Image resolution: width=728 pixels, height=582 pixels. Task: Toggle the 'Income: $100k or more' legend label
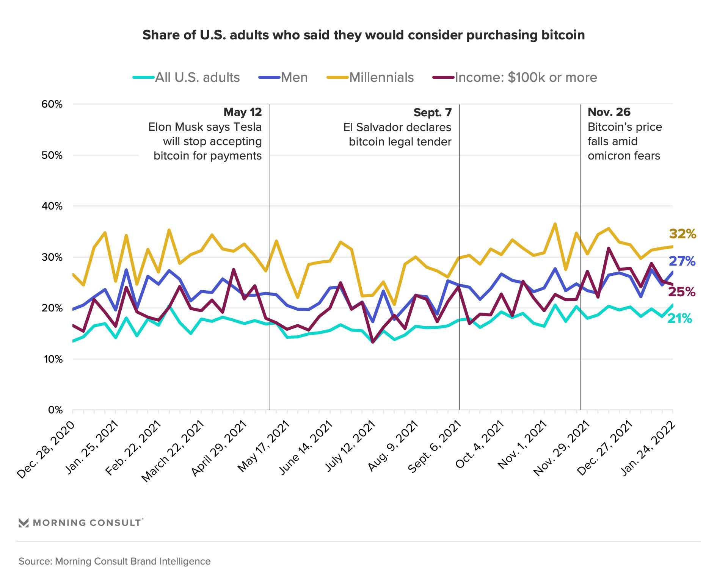[x=526, y=77]
